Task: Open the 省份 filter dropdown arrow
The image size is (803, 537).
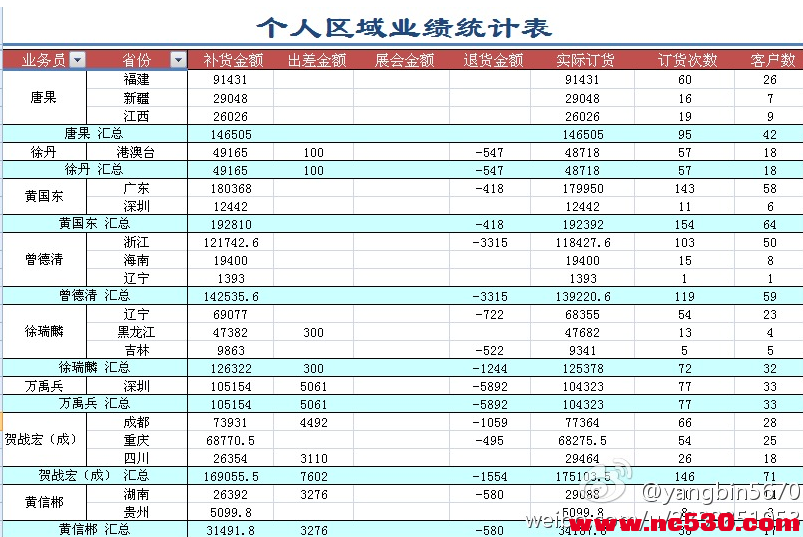Action: [178, 61]
